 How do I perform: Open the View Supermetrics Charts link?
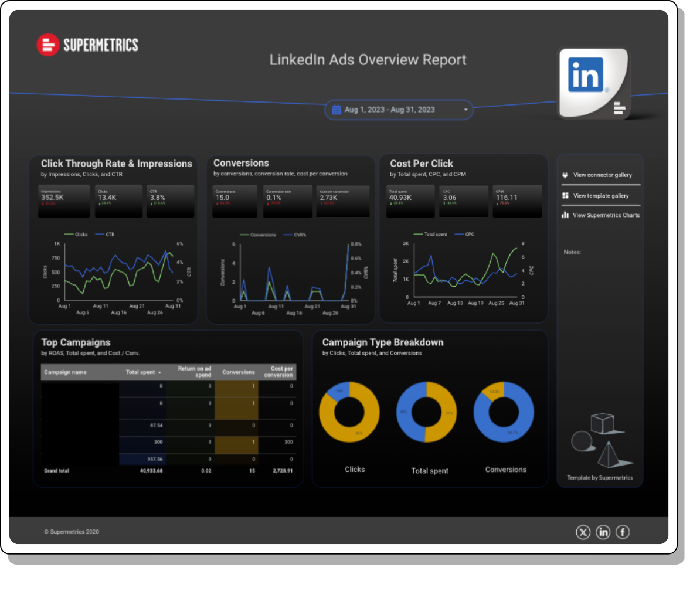[x=606, y=215]
